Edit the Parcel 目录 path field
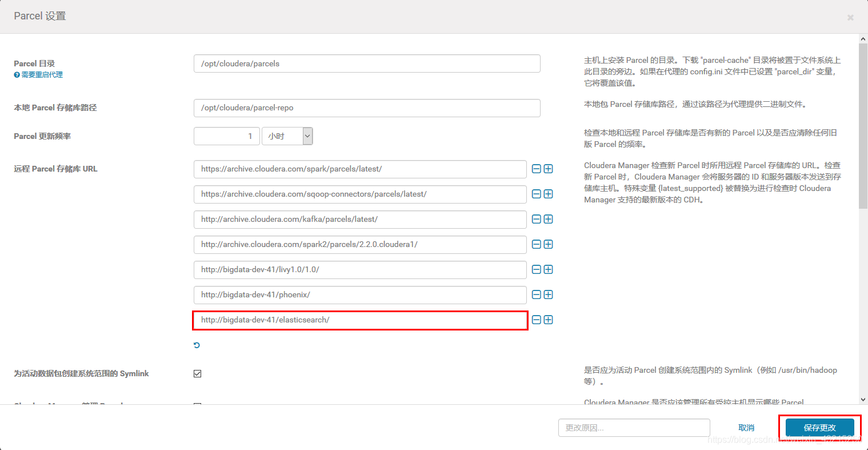 point(367,63)
